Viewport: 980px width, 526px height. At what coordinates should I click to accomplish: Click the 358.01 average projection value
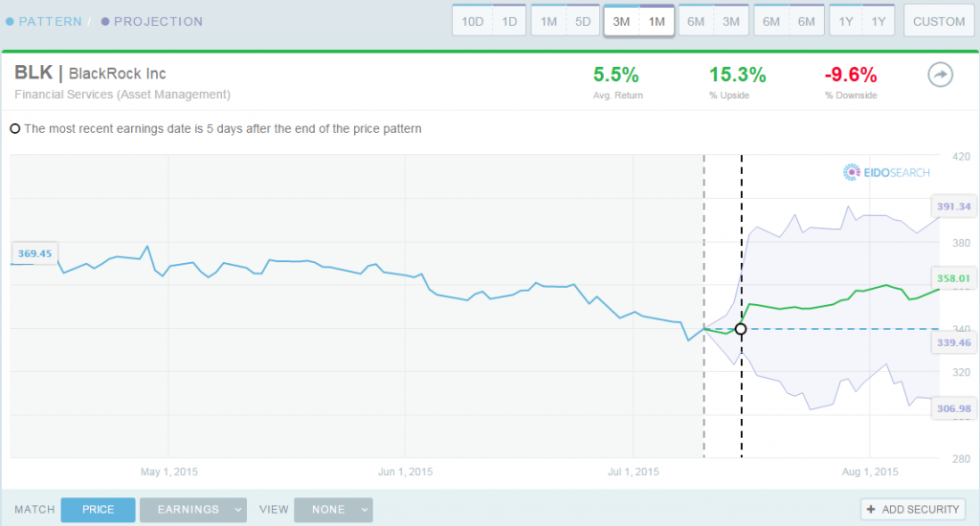click(x=953, y=278)
